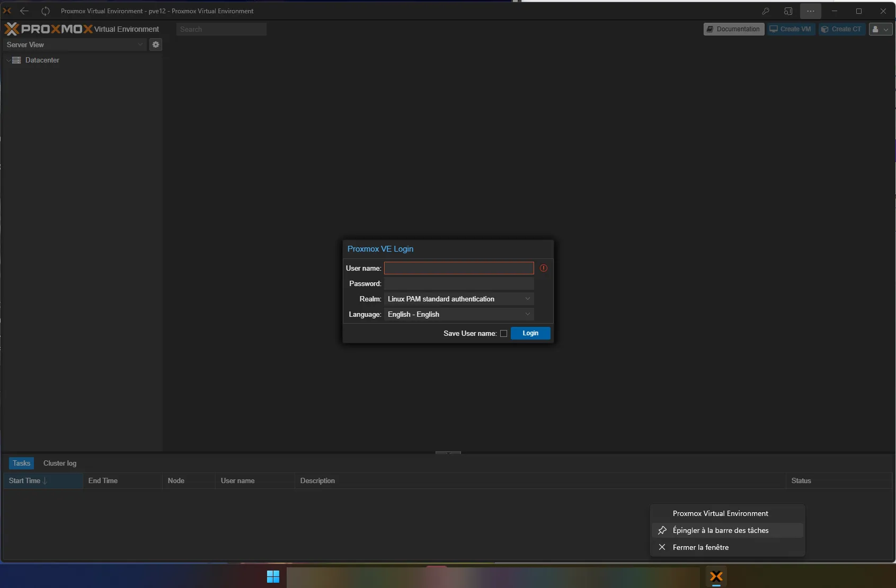Click the refresh icon in title bar
The height and width of the screenshot is (588, 896).
coord(46,11)
